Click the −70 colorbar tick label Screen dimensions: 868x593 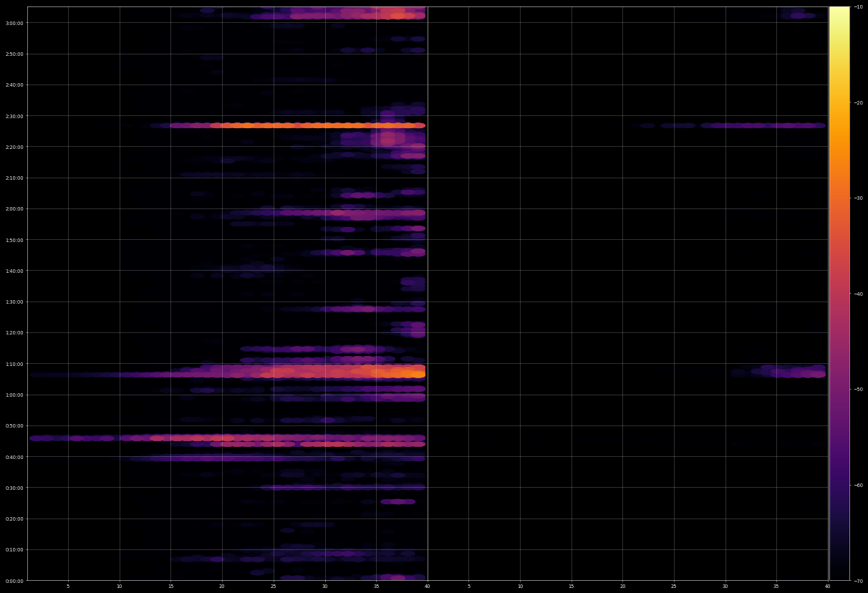point(858,580)
